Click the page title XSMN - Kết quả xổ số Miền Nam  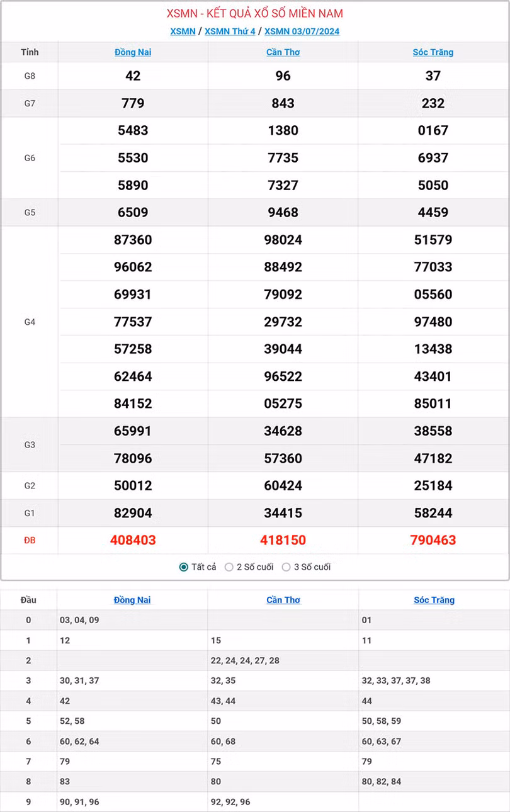coord(255,13)
